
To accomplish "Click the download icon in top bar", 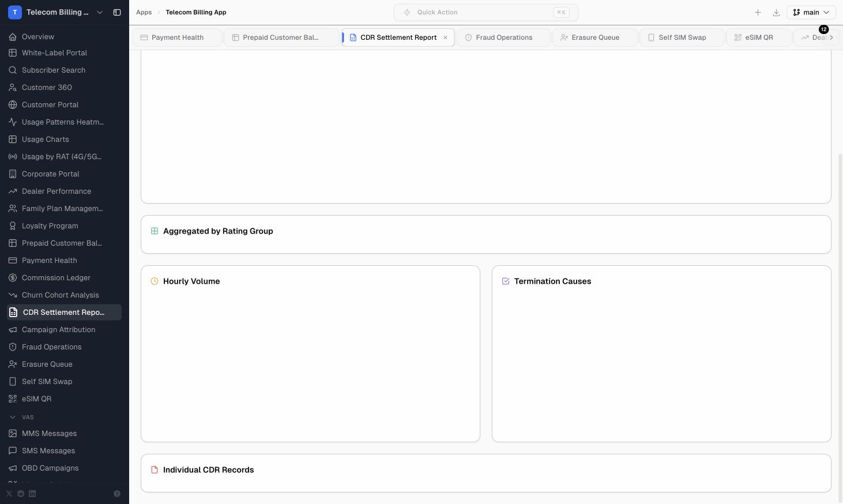I will (x=776, y=12).
